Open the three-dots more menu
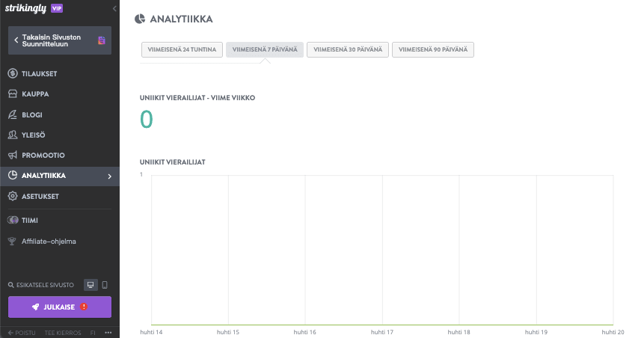This screenshot has height=338, width=644. (x=108, y=333)
